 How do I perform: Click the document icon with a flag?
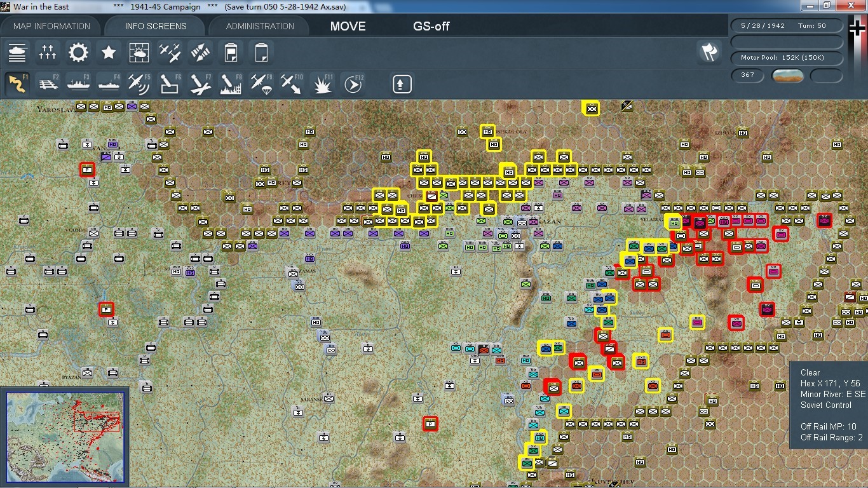click(231, 53)
